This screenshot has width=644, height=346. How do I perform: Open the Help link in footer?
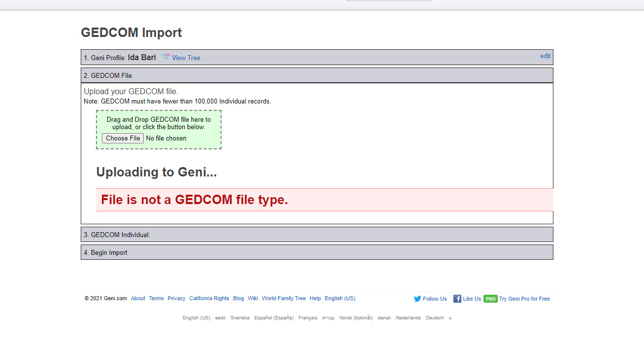pyautogui.click(x=315, y=298)
